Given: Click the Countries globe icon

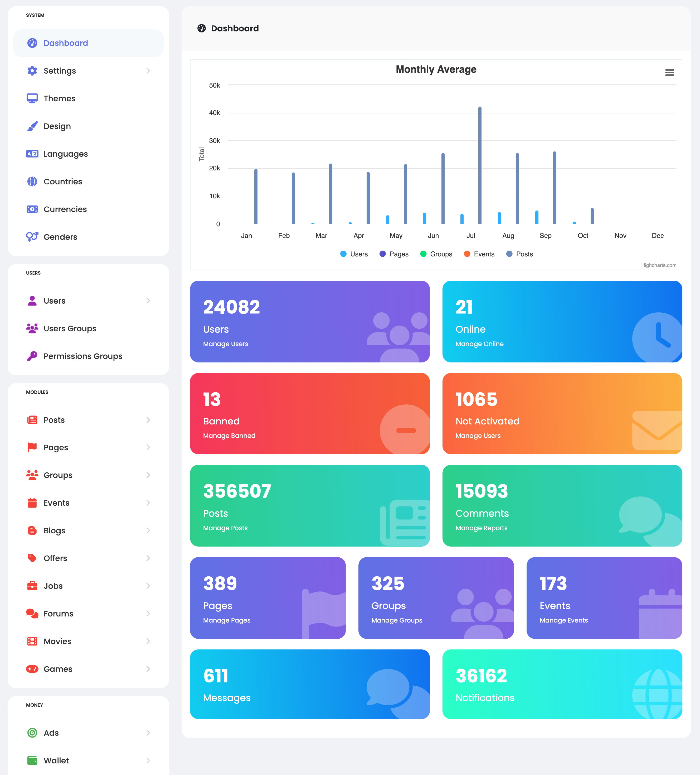Looking at the screenshot, I should click(x=32, y=181).
